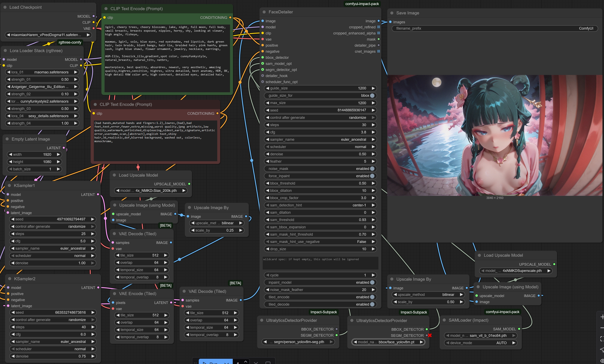
Task: Click the zoom-out minus icon in canvas controls
Action: pos(602,328)
